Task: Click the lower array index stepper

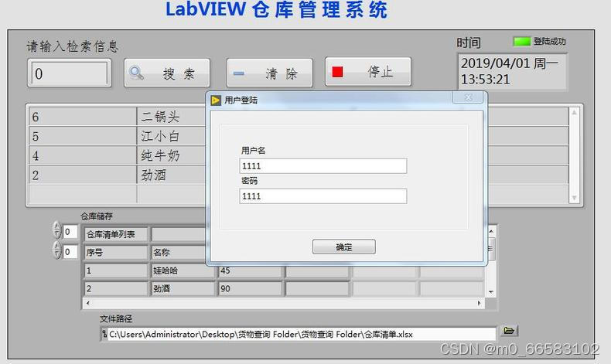Action: (57, 250)
